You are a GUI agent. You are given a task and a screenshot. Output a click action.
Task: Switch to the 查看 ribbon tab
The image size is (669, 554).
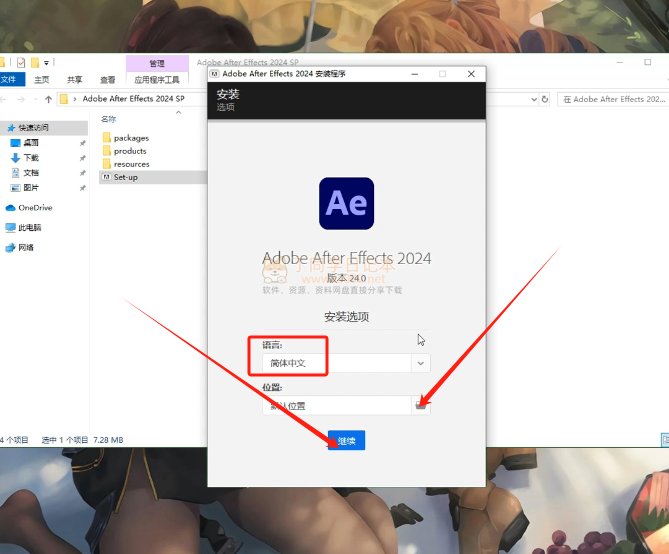[x=108, y=80]
